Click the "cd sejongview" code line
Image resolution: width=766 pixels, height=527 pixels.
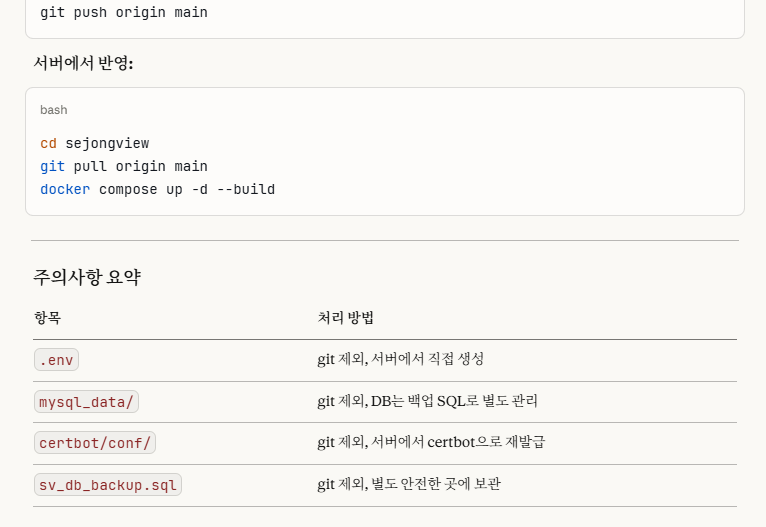(x=94, y=143)
